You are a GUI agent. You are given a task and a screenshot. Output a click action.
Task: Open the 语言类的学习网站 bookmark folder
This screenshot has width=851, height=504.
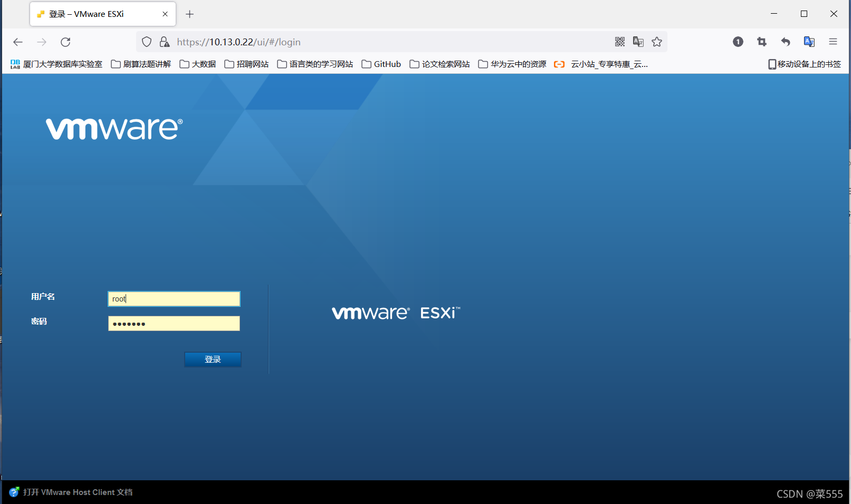click(x=315, y=64)
